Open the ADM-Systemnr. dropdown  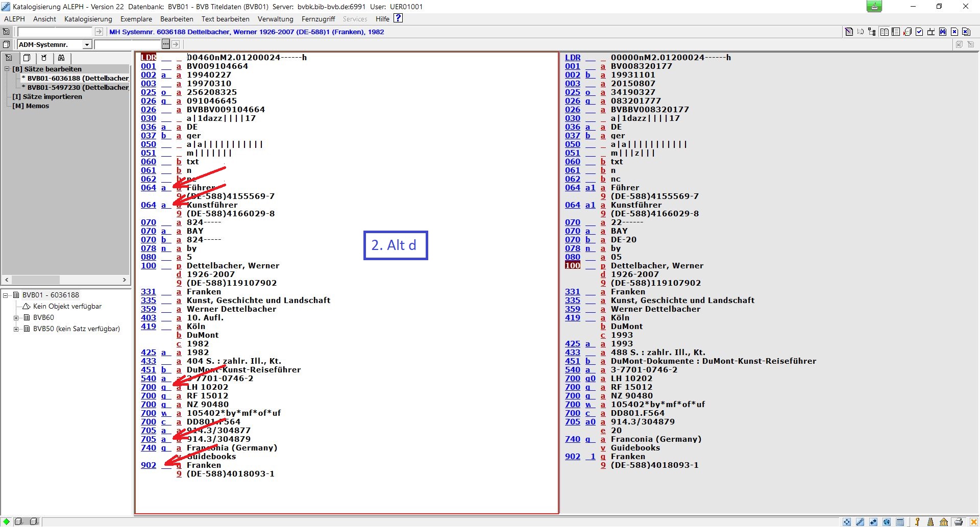pos(87,45)
